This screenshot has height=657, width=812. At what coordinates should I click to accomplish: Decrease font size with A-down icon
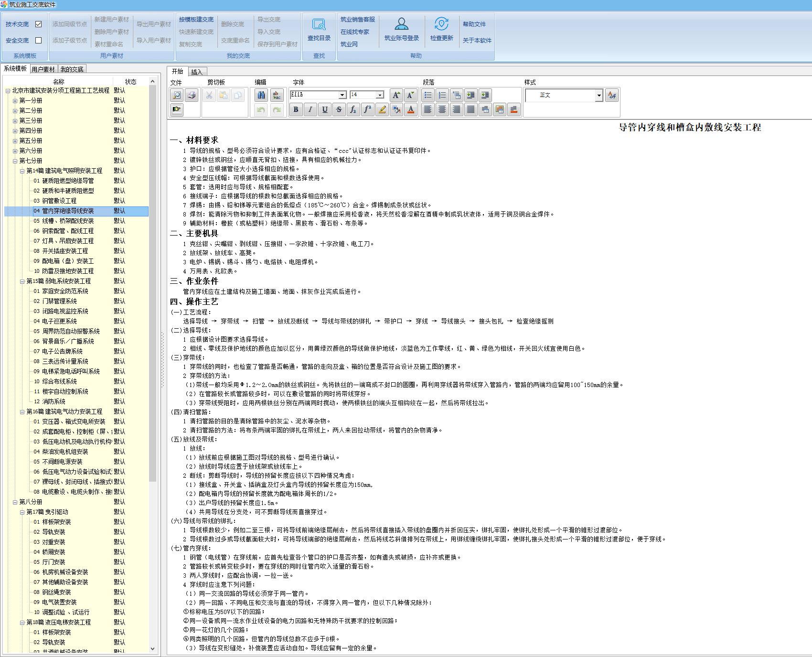click(410, 95)
